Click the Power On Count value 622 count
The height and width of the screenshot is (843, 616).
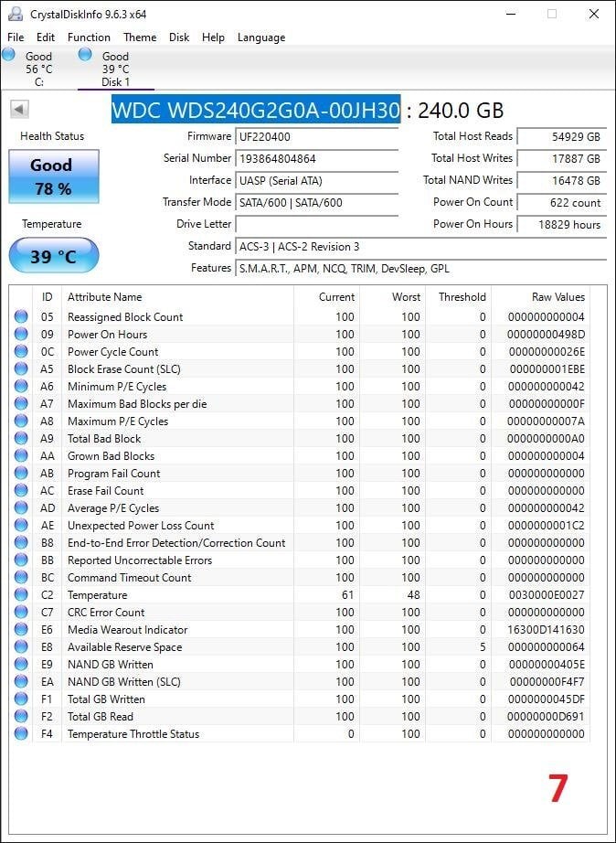pyautogui.click(x=562, y=203)
